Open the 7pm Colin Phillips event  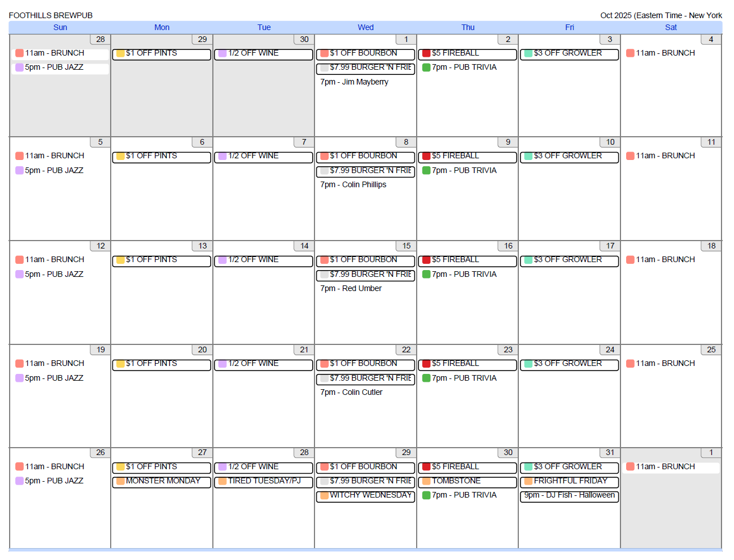(353, 184)
